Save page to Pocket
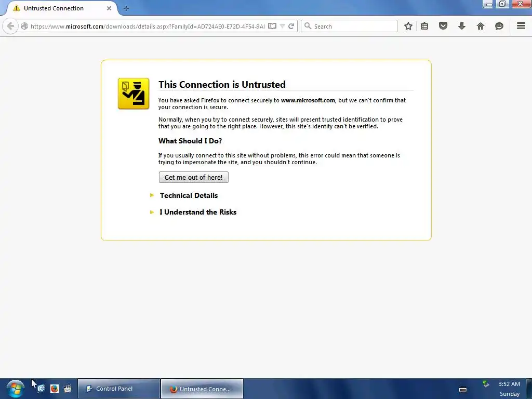This screenshot has width=532, height=399. click(443, 26)
